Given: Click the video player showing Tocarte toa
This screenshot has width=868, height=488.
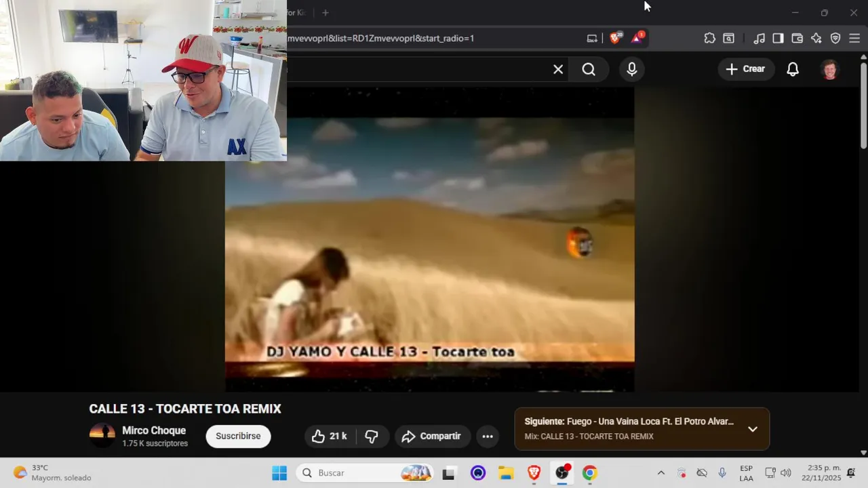Looking at the screenshot, I should click(429, 239).
